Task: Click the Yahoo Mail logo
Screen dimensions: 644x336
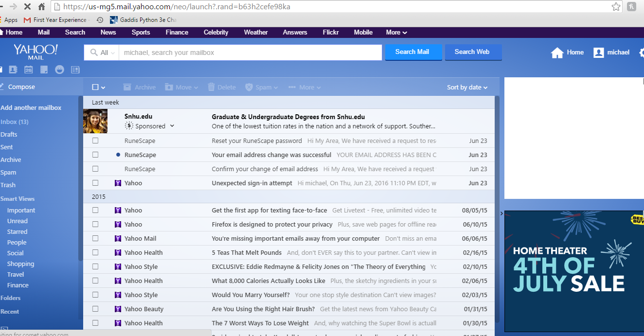Action: (36, 52)
